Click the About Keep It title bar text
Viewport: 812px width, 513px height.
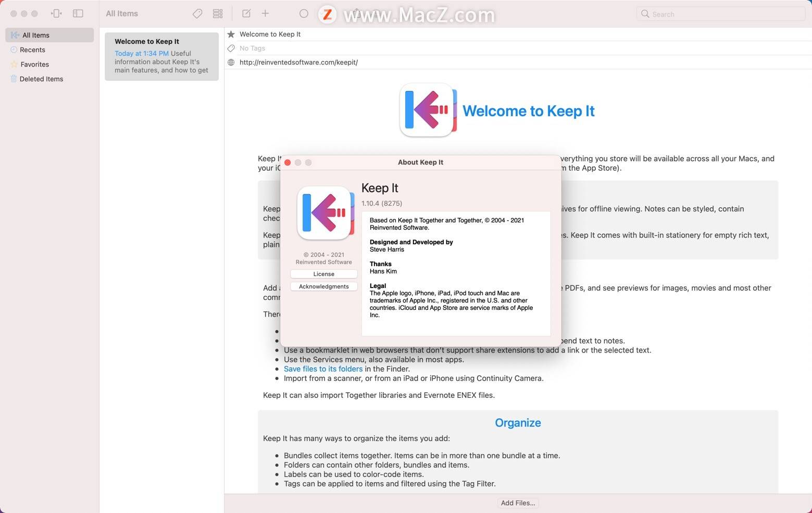click(x=420, y=162)
